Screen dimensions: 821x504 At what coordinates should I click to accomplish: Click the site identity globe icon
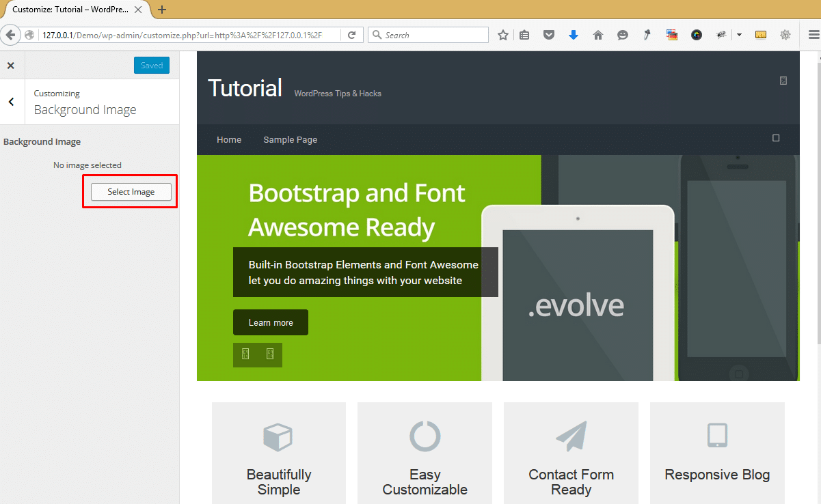click(30, 35)
